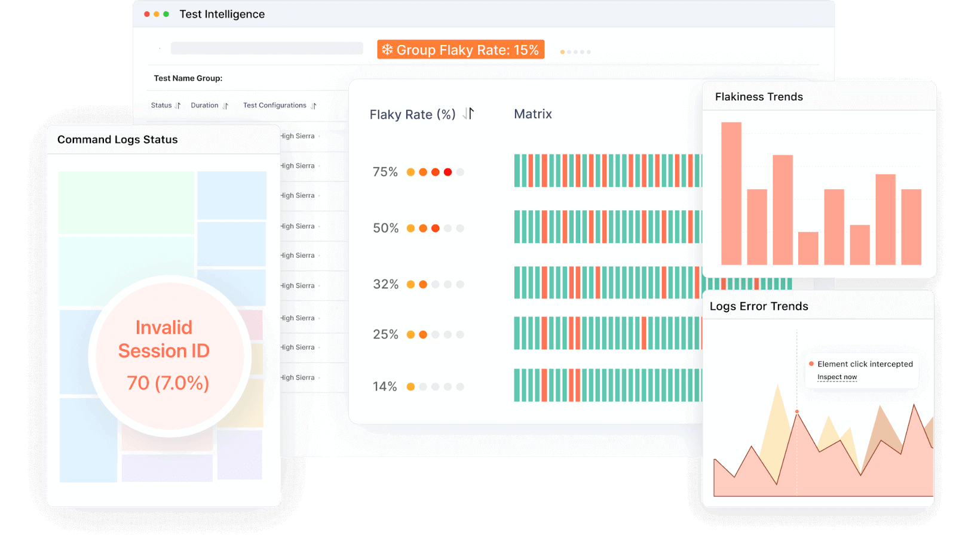Click the Element click intercepted tooltip label
The width and height of the screenshot is (956, 560).
click(x=865, y=364)
